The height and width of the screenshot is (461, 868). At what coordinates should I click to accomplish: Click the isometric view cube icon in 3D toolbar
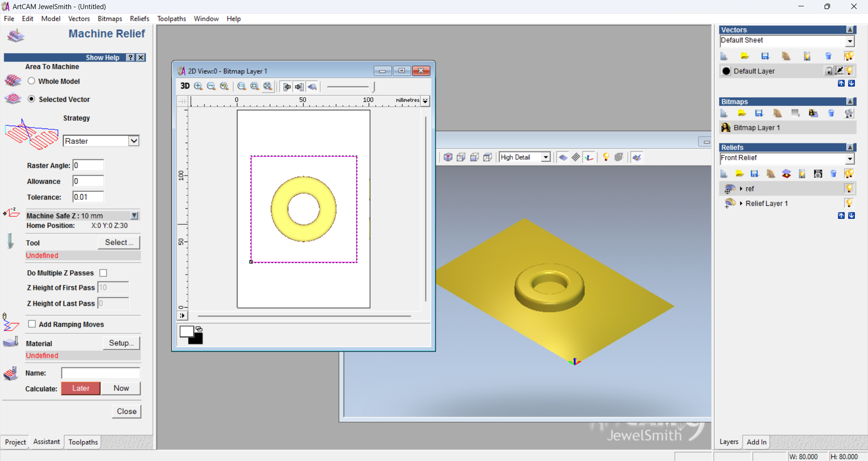pos(448,157)
